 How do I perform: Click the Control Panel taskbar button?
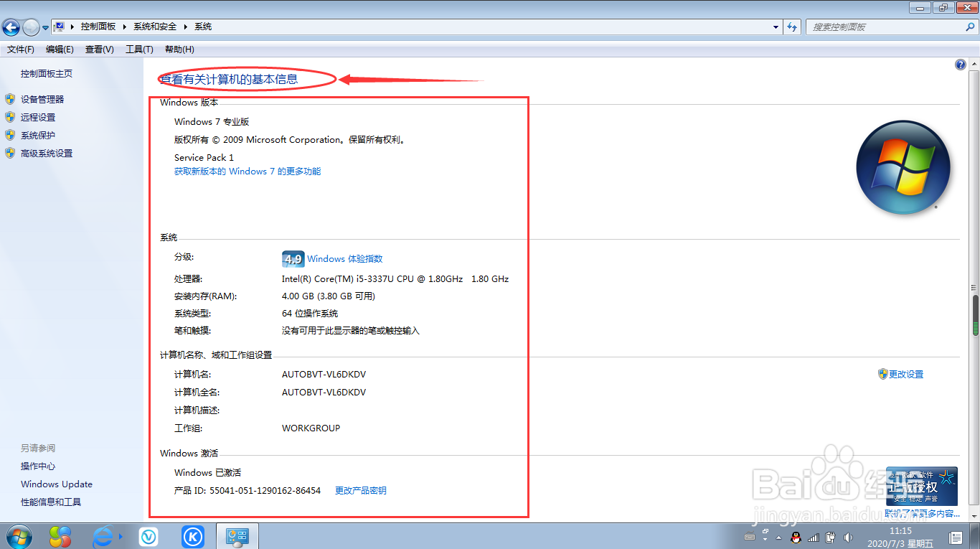pyautogui.click(x=237, y=537)
